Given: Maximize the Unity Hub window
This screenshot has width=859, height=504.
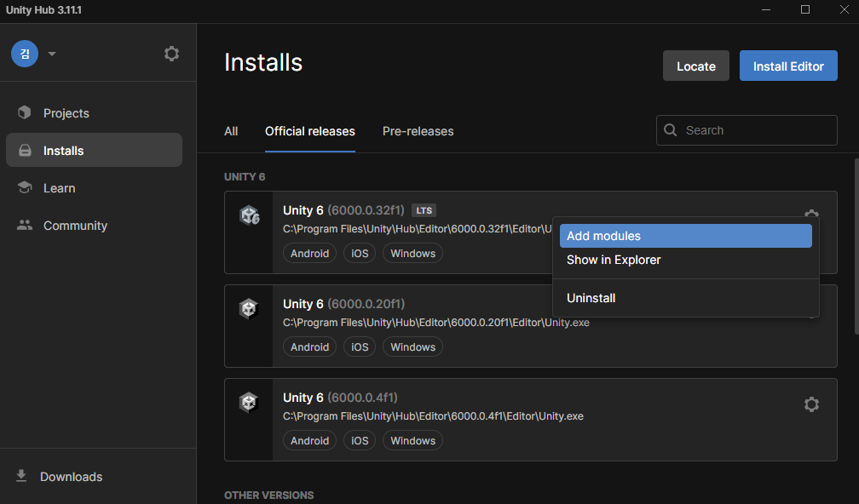Looking at the screenshot, I should click(x=805, y=10).
